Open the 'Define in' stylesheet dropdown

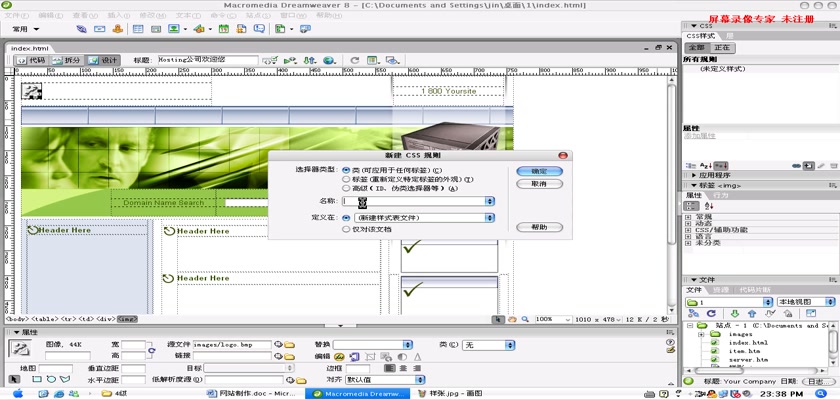tap(490, 218)
